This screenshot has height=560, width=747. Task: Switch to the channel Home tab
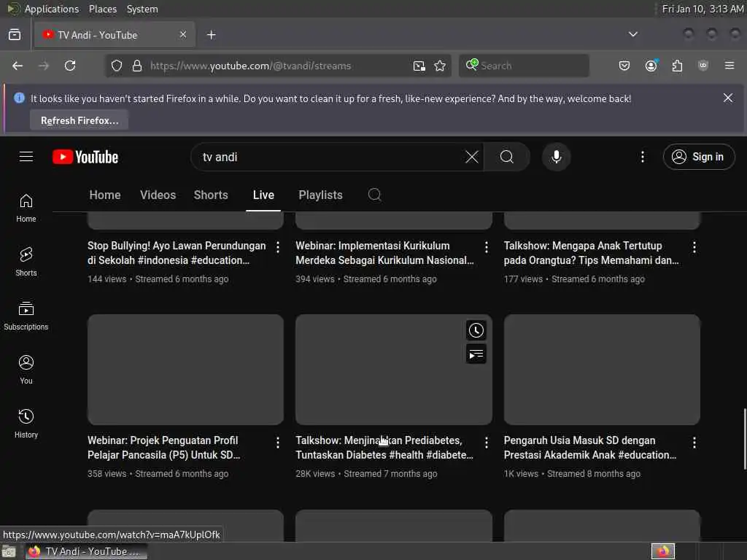pyautogui.click(x=105, y=195)
